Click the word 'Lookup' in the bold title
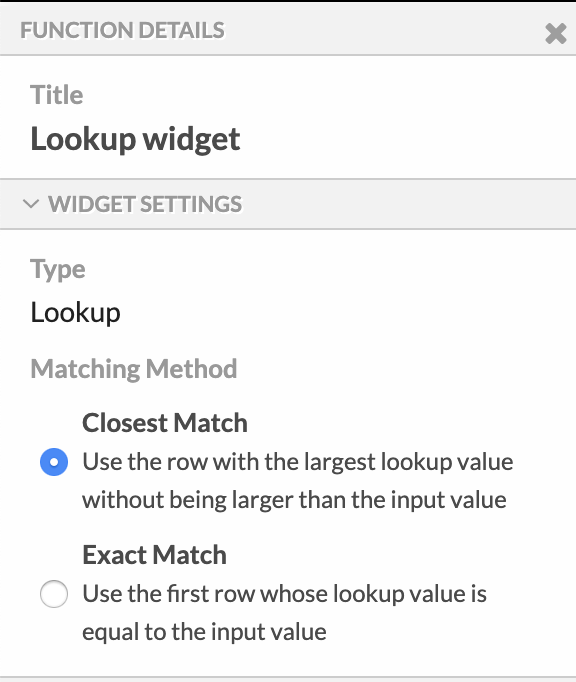Screen dimensions: 576x682 83,140
